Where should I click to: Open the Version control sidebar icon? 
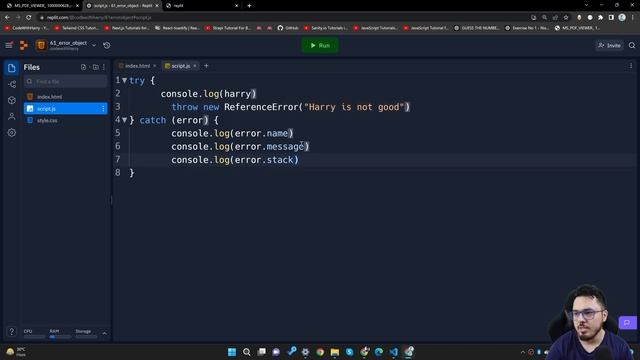click(x=11, y=84)
